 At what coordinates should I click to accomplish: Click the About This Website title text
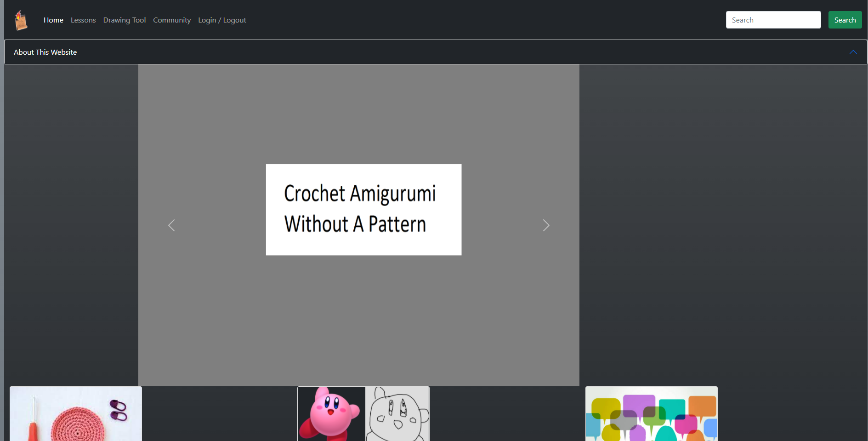[x=45, y=52]
